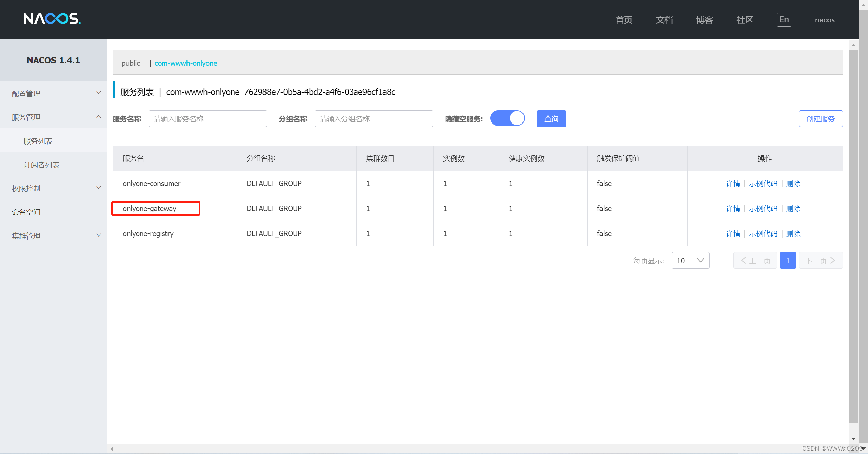Focus the 服务名称 input field
The image size is (868, 454).
(208, 119)
